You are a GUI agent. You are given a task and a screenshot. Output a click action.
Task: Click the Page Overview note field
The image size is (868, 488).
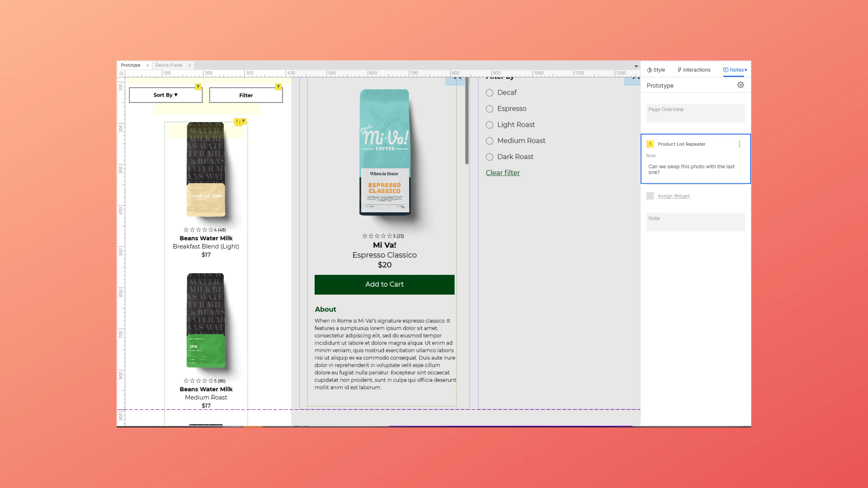pyautogui.click(x=695, y=113)
